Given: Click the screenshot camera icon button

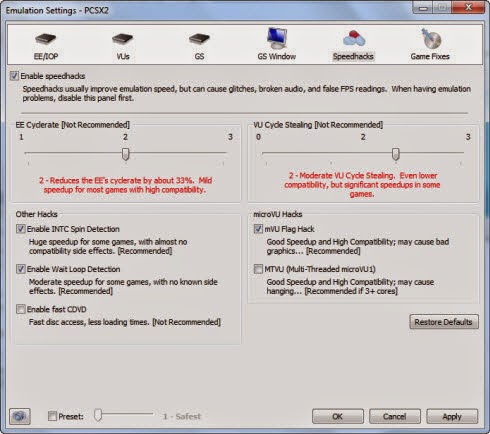Looking at the screenshot, I should 20,416.
